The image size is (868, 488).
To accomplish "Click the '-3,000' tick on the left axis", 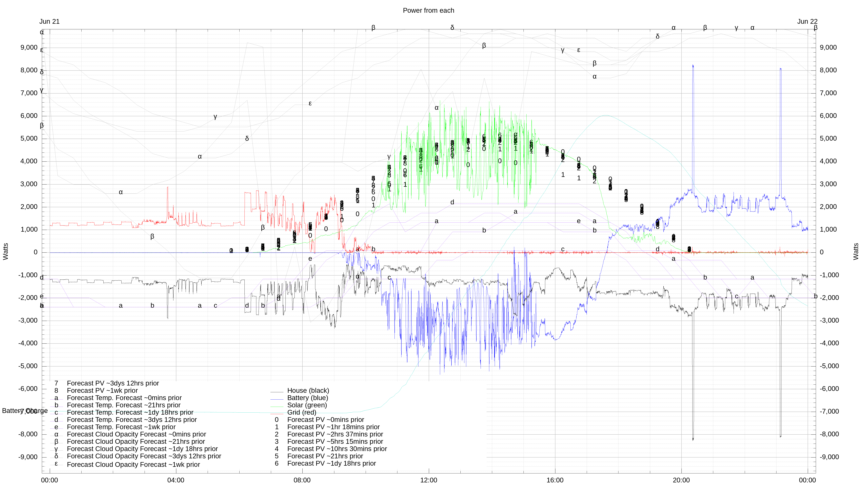I will (x=28, y=321).
